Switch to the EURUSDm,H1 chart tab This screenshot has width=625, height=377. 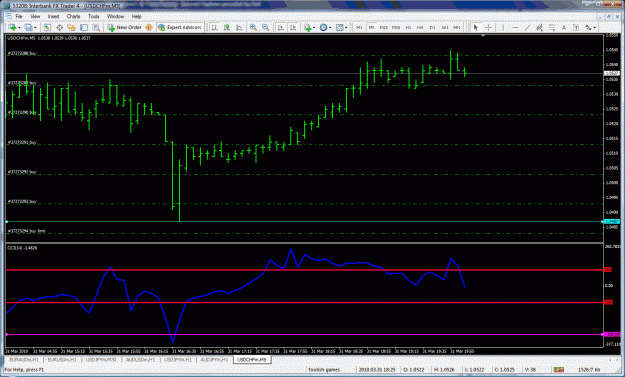62,359
